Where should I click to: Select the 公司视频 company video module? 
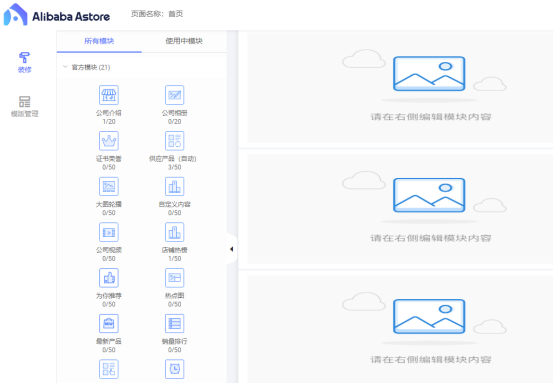tap(109, 232)
